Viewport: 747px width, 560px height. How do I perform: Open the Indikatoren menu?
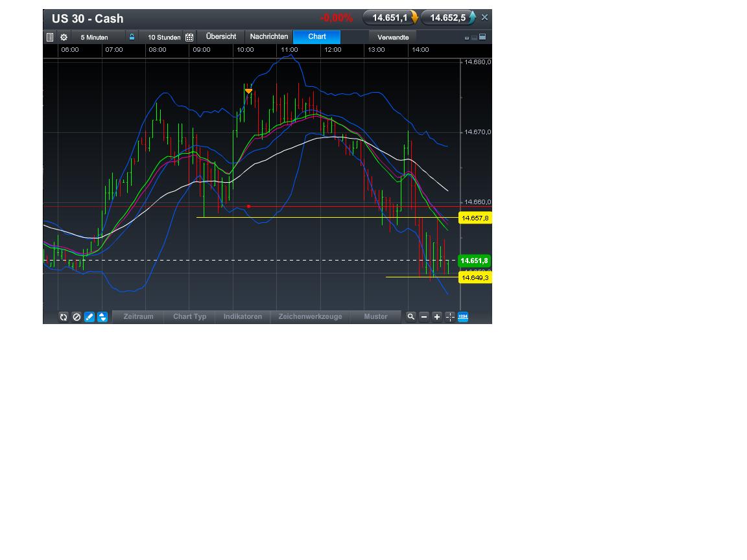(x=243, y=316)
